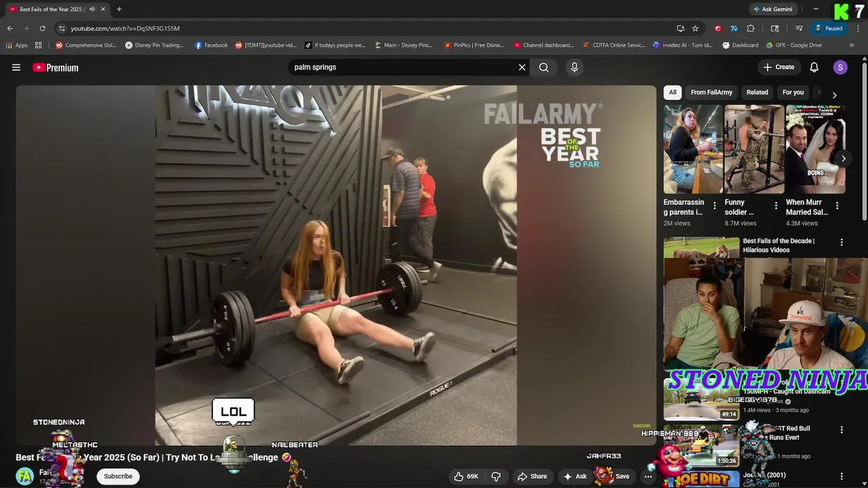Open the Best Fails of the Decade video title

pyautogui.click(x=778, y=245)
